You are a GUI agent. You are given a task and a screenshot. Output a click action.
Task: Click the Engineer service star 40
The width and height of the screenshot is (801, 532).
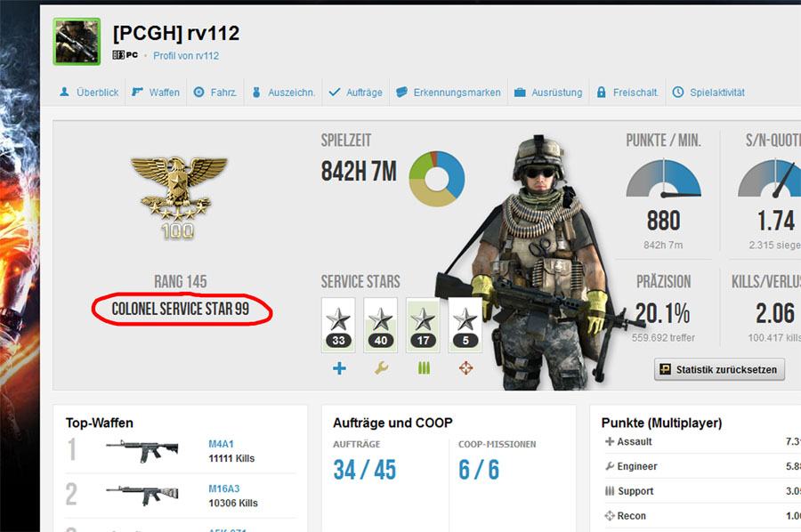click(381, 326)
